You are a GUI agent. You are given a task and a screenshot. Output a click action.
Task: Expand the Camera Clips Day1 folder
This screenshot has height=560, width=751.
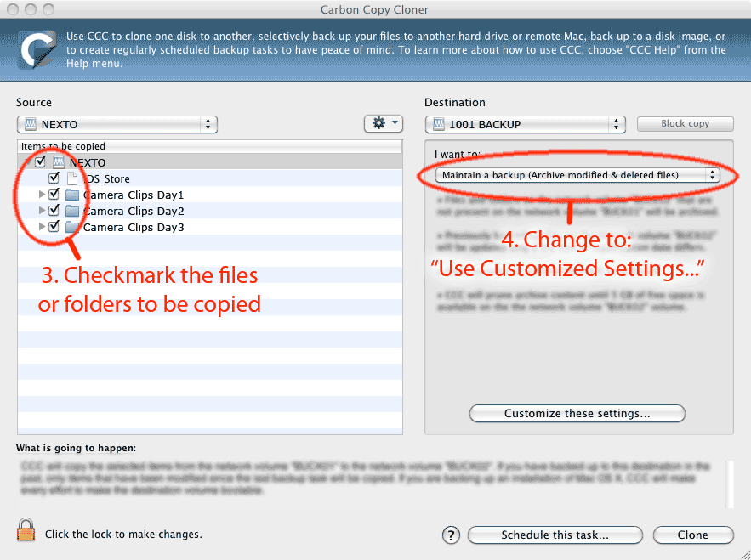[42, 195]
